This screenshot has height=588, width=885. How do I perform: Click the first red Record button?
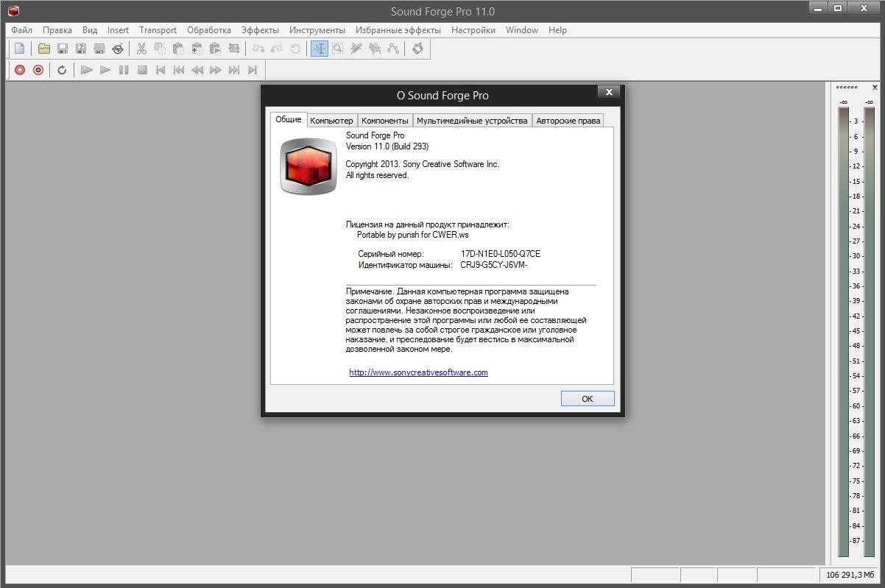(20, 70)
